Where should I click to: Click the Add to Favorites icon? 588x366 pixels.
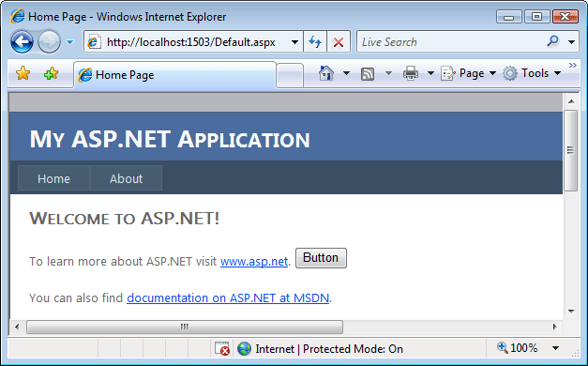(52, 73)
